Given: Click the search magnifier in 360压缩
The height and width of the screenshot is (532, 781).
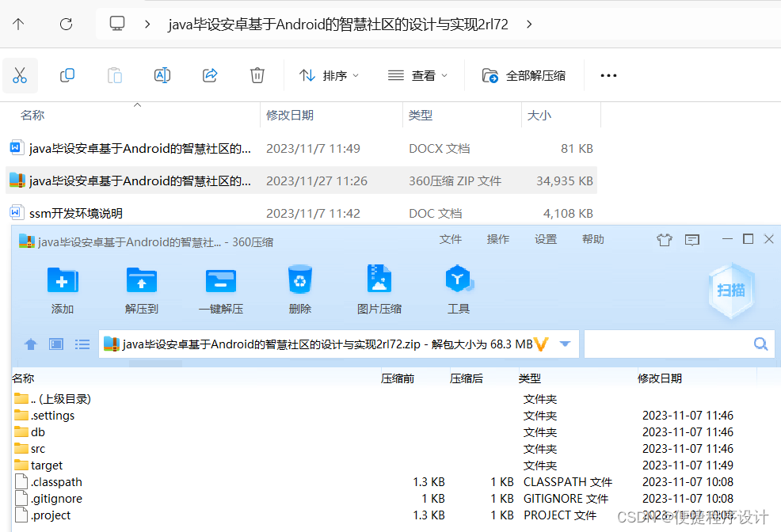Looking at the screenshot, I should pyautogui.click(x=760, y=344).
